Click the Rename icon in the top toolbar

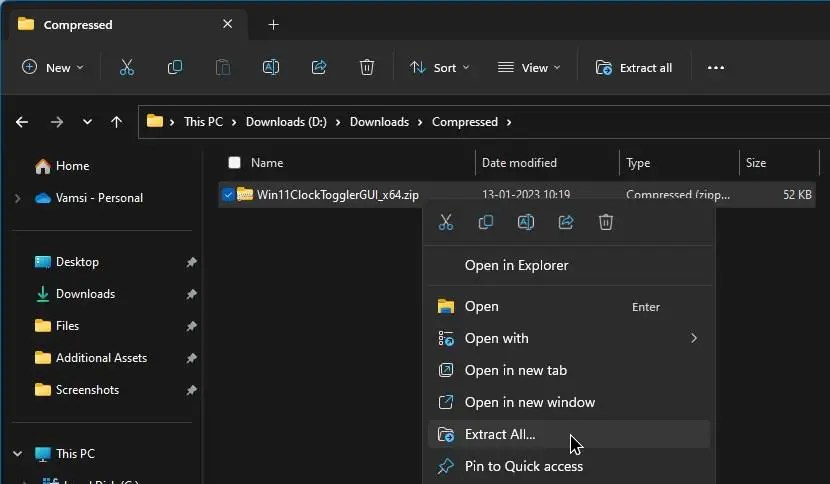270,67
